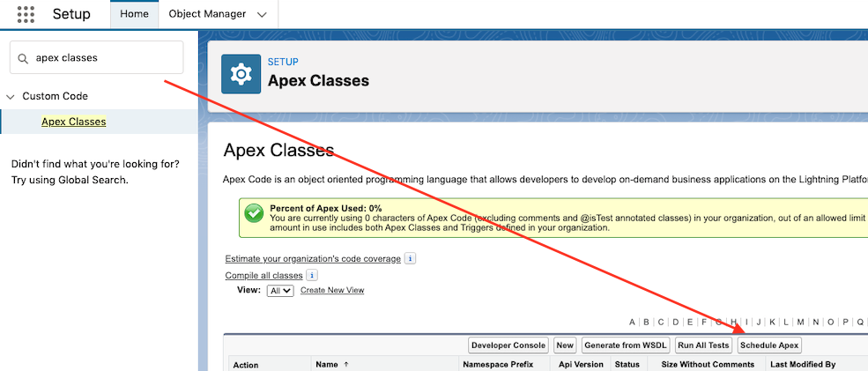
Task: Click the Apex Classes page title in header
Action: (x=318, y=81)
